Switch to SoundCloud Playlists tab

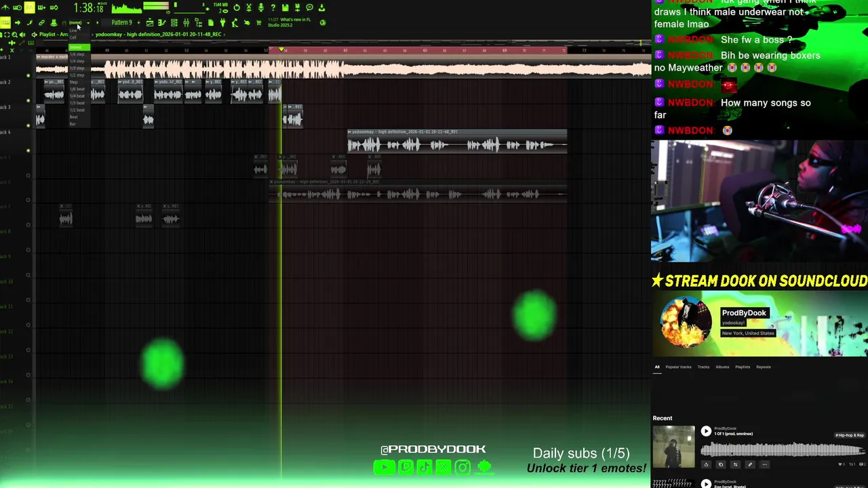743,367
